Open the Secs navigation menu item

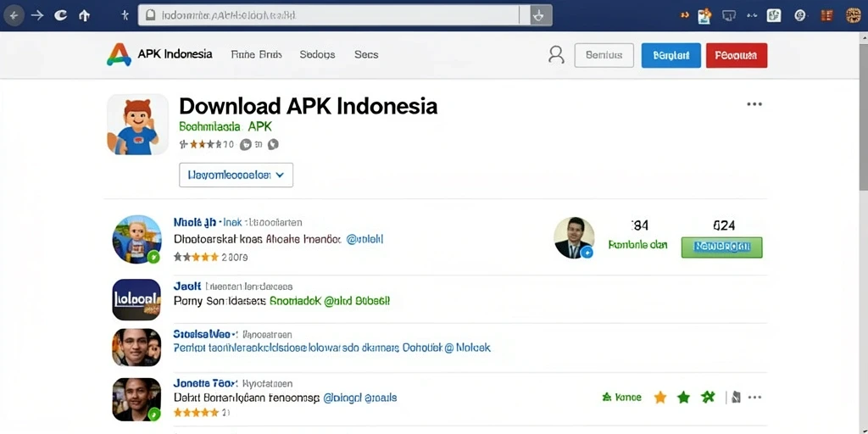[366, 54]
